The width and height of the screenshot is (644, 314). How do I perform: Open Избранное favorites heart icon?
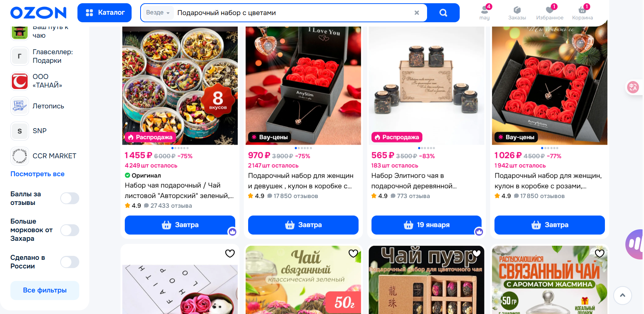pyautogui.click(x=550, y=12)
